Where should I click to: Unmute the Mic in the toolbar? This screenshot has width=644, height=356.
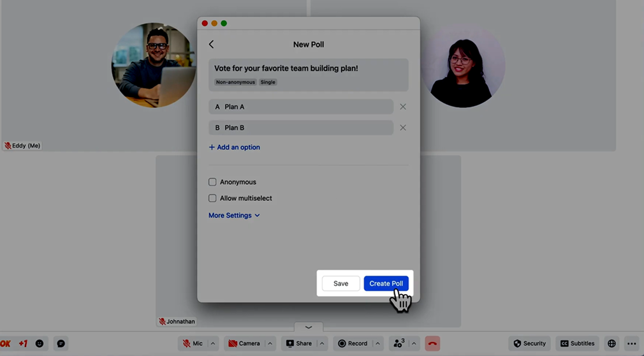click(193, 343)
